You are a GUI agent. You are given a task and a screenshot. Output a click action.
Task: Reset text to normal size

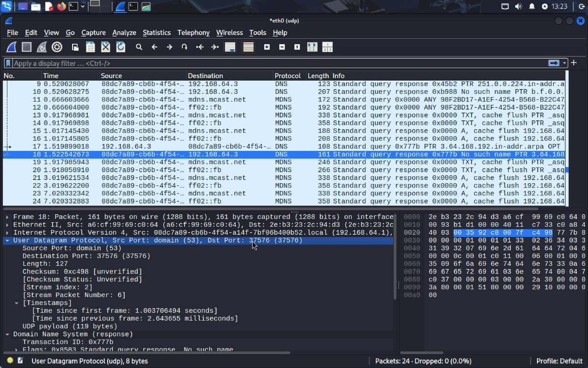pos(297,47)
